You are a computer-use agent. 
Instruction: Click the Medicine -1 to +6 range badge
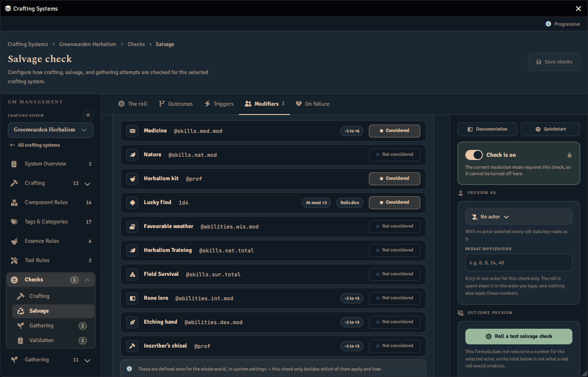[x=352, y=131]
